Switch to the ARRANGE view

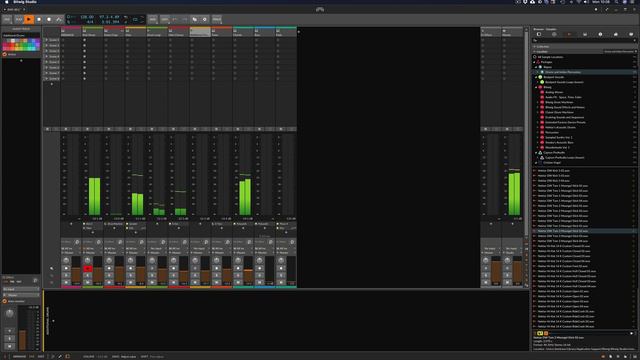click(x=19, y=357)
